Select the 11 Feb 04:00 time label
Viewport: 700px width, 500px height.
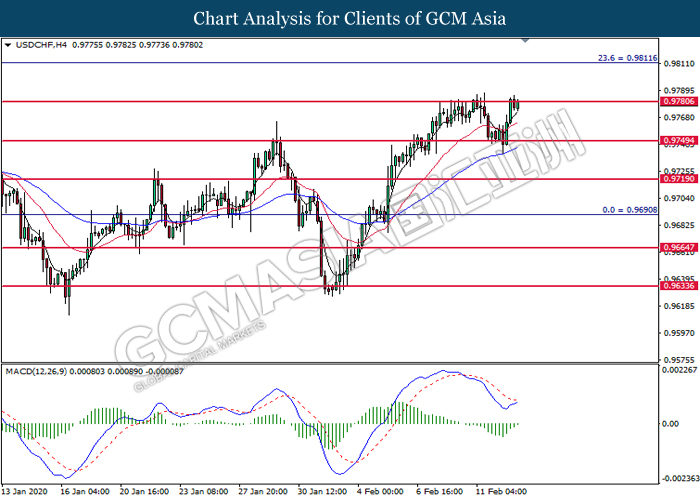pyautogui.click(x=501, y=492)
